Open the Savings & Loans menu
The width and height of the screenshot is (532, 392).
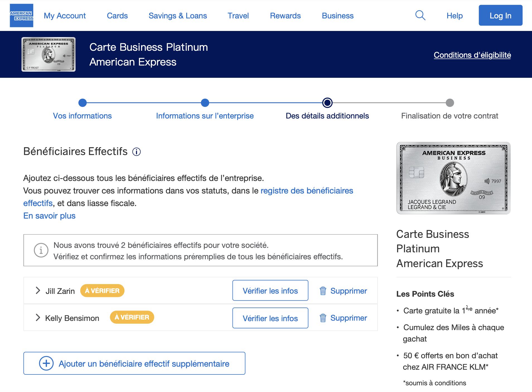(178, 16)
